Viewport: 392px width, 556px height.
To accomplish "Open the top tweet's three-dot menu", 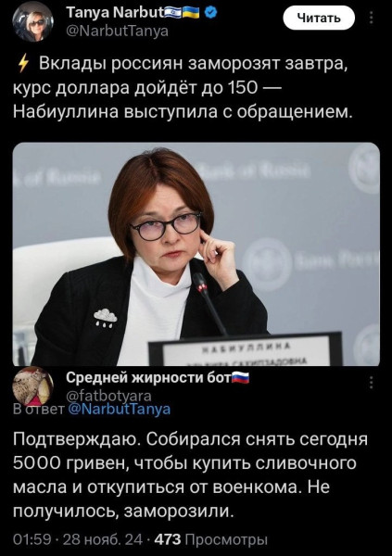I will 371,18.
